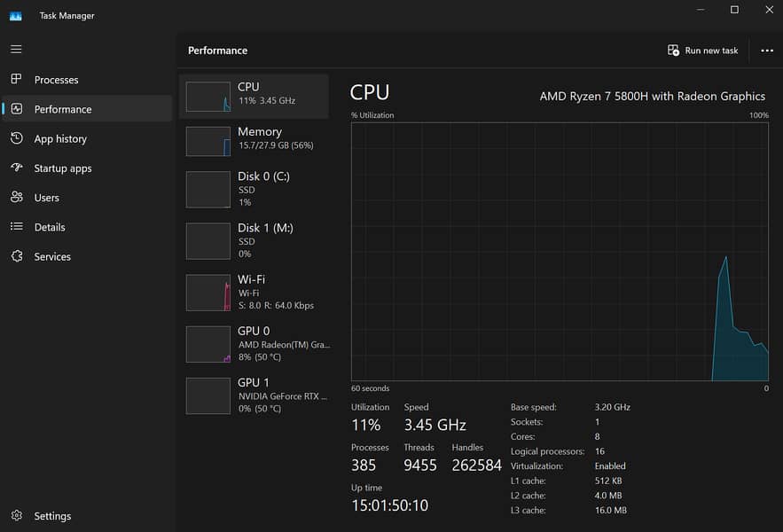Select GPU 0 AMD Radeon entry

click(254, 343)
